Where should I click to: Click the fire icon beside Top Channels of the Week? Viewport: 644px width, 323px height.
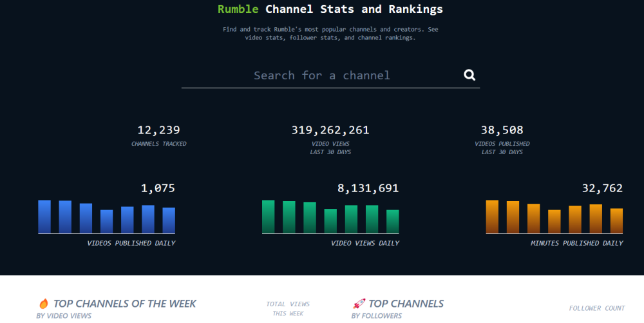(x=44, y=304)
